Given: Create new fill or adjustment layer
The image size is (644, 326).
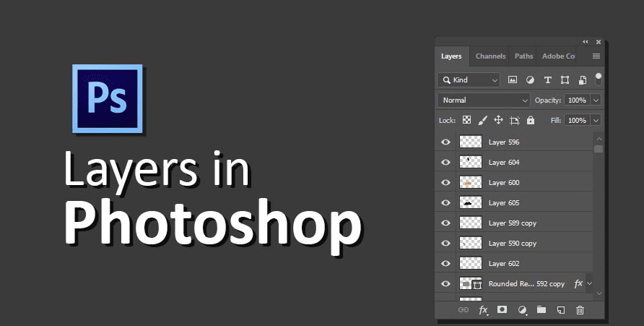Looking at the screenshot, I should (x=522, y=309).
